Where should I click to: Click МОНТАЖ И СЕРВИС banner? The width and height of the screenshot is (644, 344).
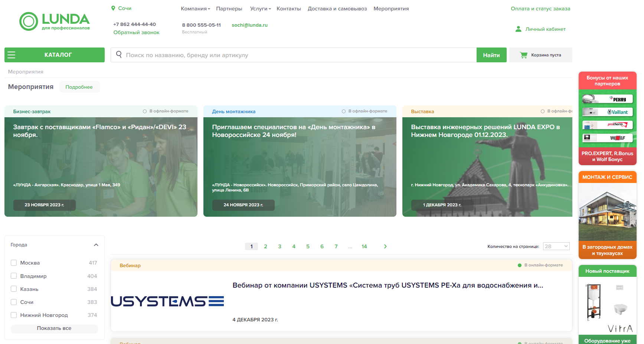(608, 215)
